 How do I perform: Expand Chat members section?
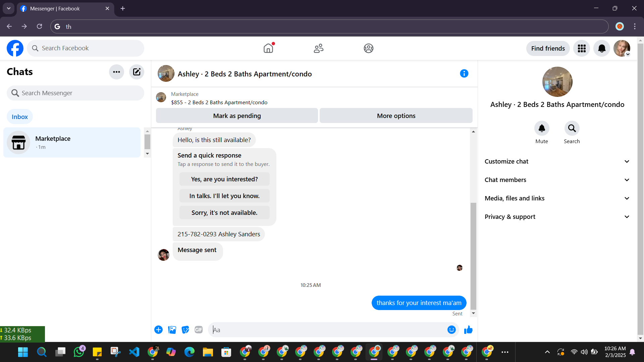557,180
